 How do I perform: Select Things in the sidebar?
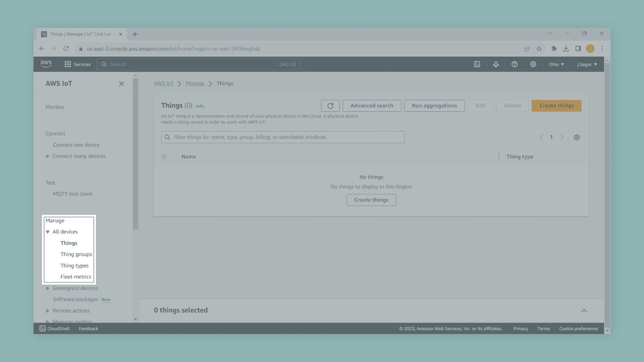click(69, 243)
